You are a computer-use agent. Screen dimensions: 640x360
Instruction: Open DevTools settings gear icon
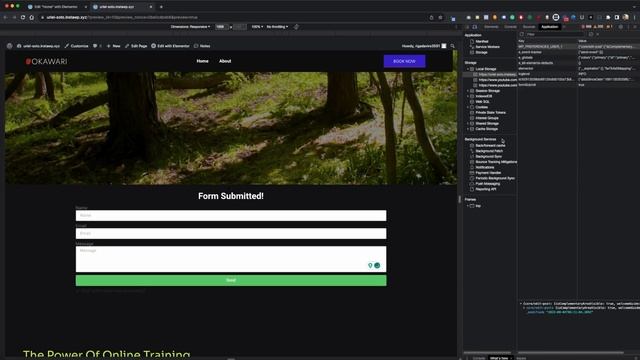621,27
